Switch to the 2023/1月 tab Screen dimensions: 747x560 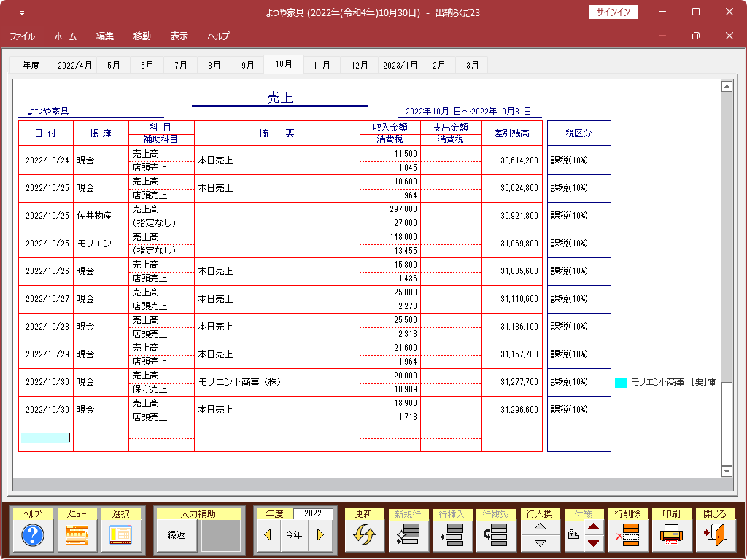pyautogui.click(x=400, y=65)
